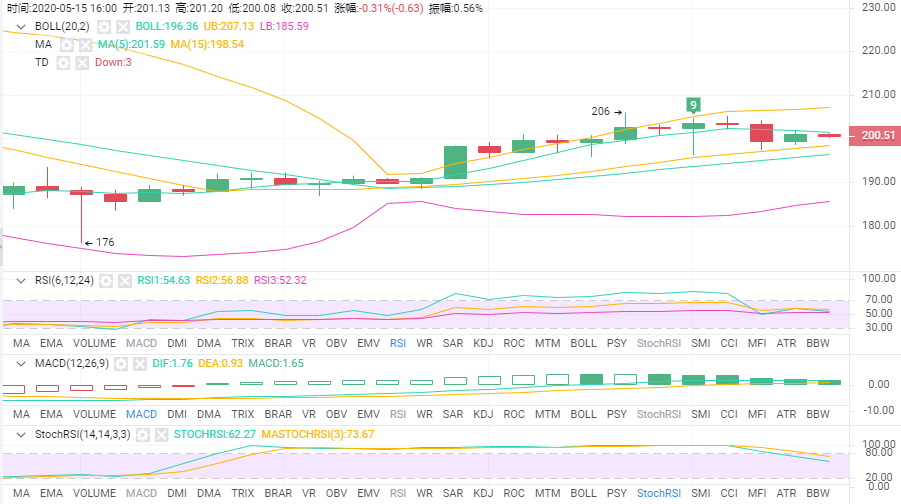Remove the BOLL indicator with its X icon
This screenshot has height=504, width=901.
pyautogui.click(x=122, y=26)
